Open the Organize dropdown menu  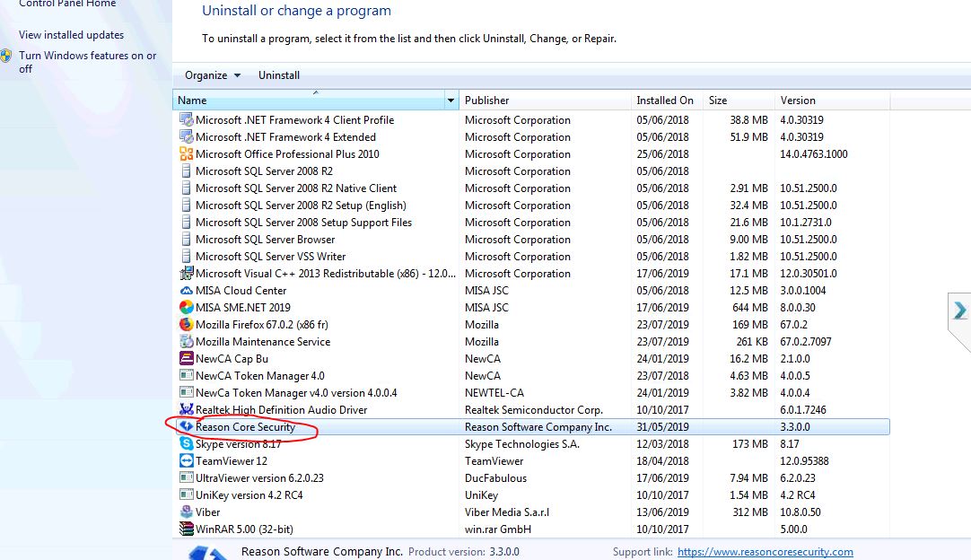[213, 75]
